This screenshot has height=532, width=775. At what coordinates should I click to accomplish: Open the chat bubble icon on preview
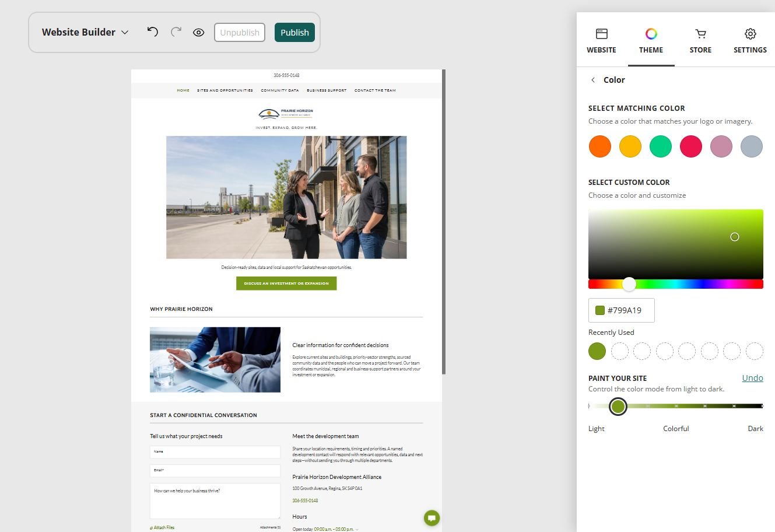432,517
